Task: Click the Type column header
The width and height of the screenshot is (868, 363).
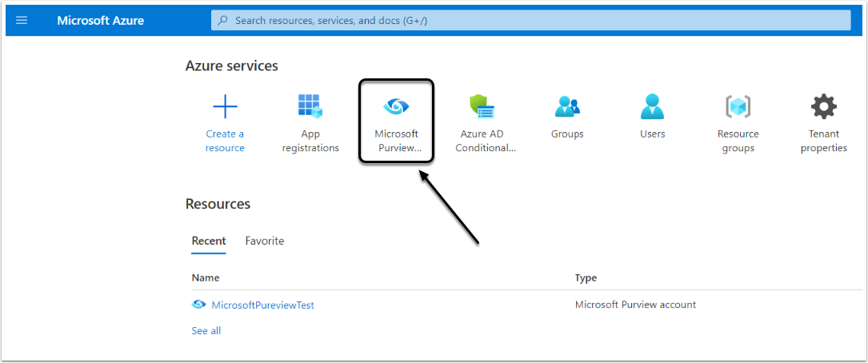Action: [586, 277]
